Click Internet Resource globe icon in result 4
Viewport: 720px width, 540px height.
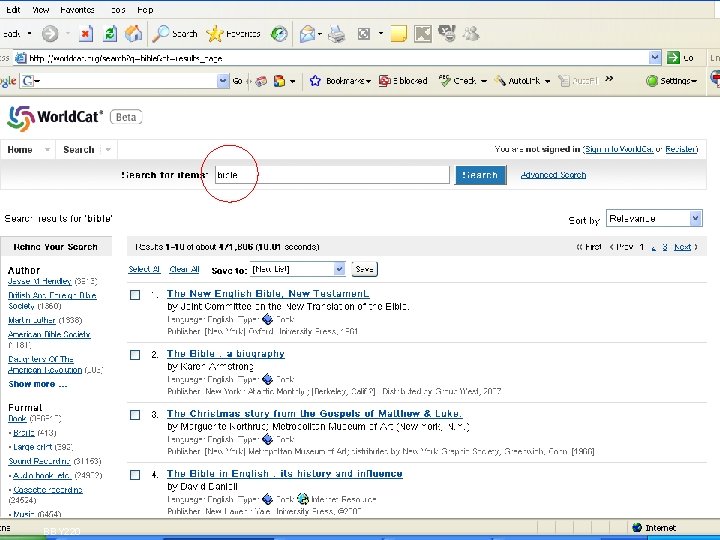[303, 499]
